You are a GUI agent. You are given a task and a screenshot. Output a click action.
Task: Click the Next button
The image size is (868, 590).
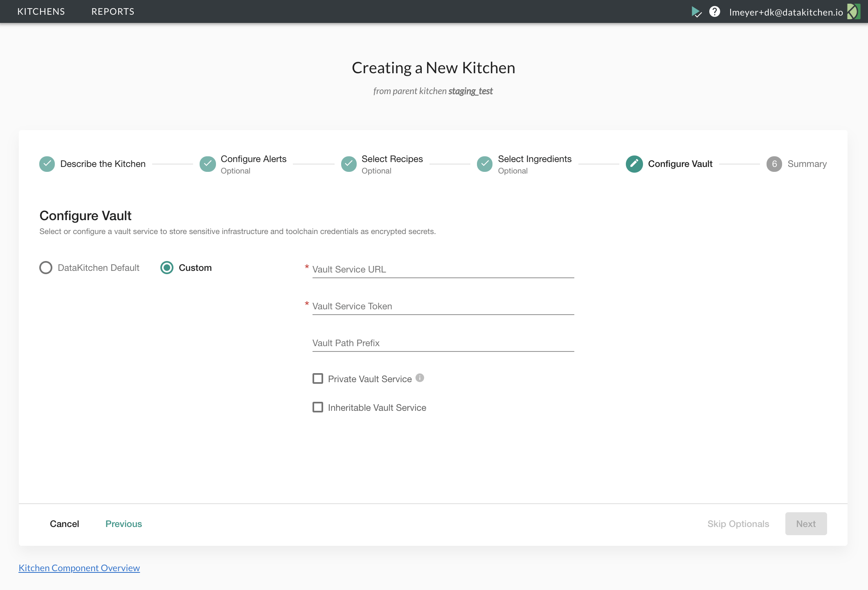point(805,523)
